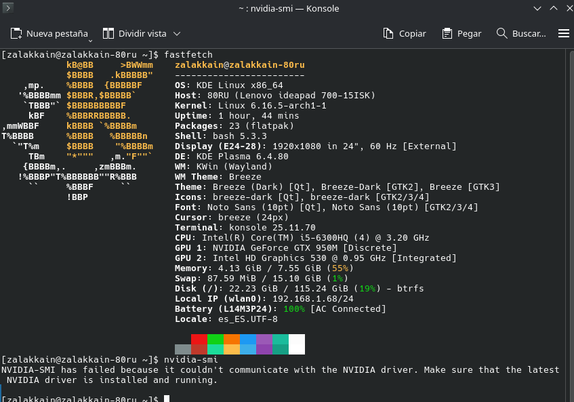Click the Terminal line 'konsole 25.11.70'

245,228
